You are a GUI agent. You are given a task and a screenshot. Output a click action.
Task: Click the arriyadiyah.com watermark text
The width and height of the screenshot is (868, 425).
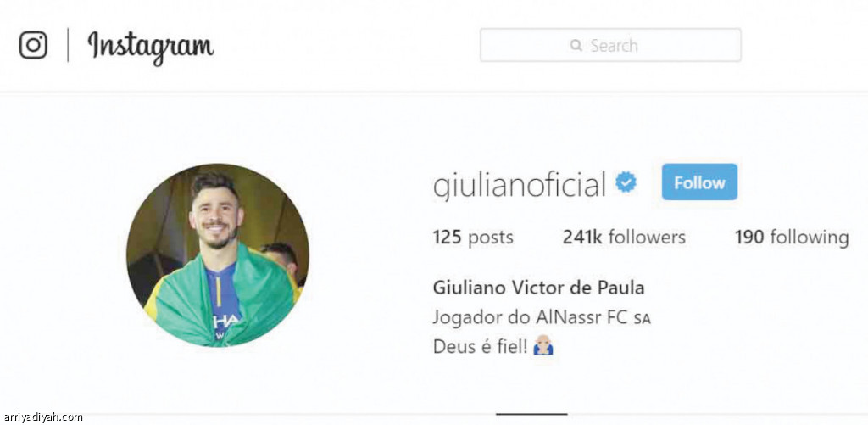42,417
